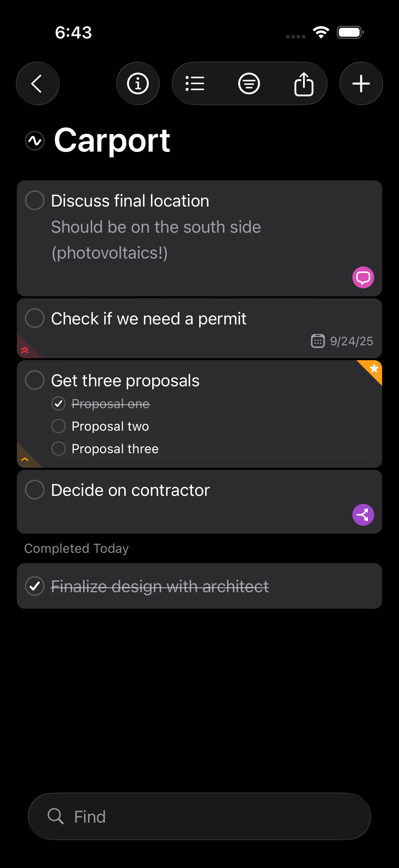Share the Carport list

pyautogui.click(x=304, y=84)
